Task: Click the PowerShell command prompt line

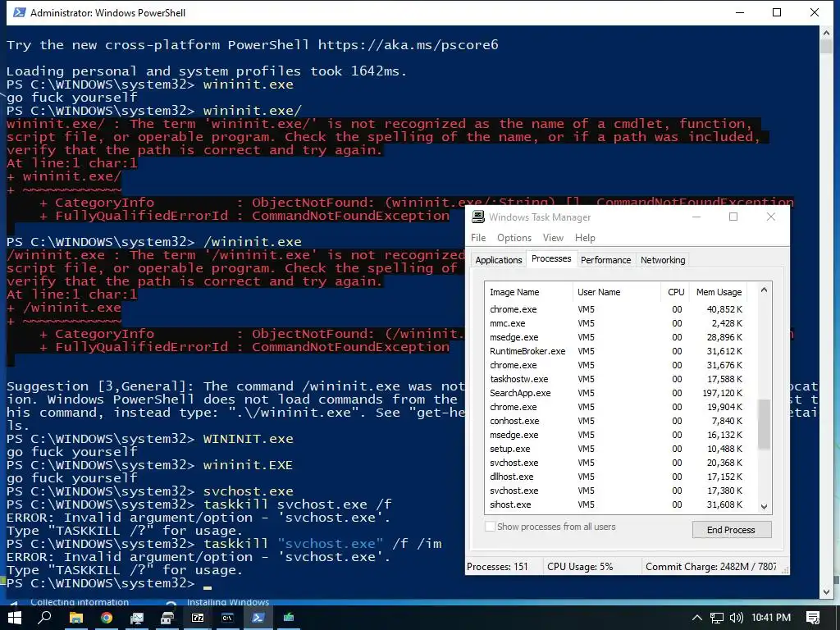Action: pos(109,583)
